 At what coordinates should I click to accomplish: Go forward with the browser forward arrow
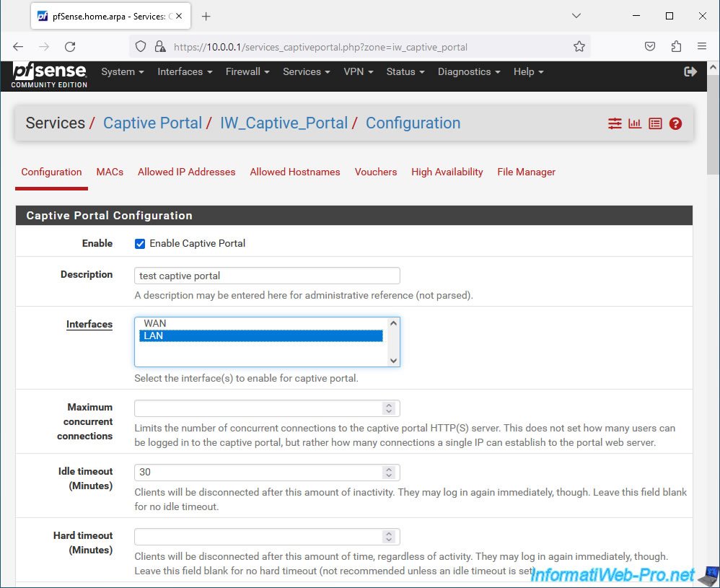43,46
